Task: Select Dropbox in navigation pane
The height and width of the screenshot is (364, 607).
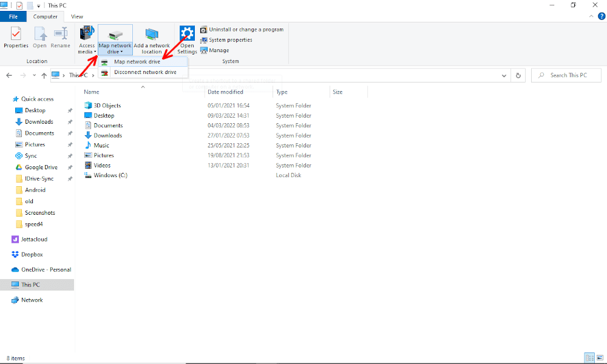Action: 32,255
